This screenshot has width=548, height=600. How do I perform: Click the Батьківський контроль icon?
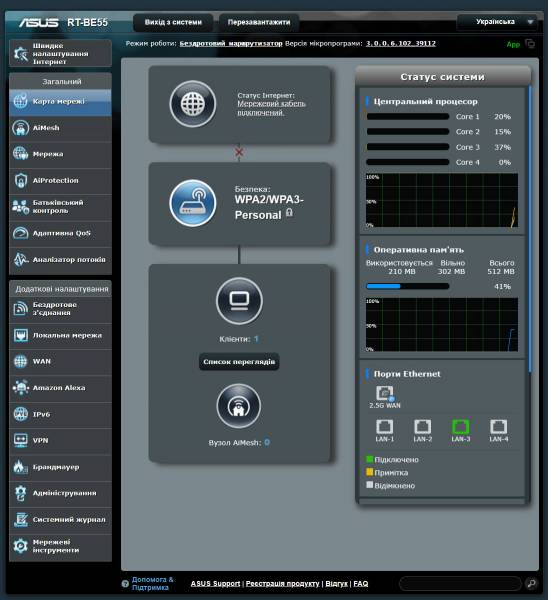pyautogui.click(x=21, y=207)
